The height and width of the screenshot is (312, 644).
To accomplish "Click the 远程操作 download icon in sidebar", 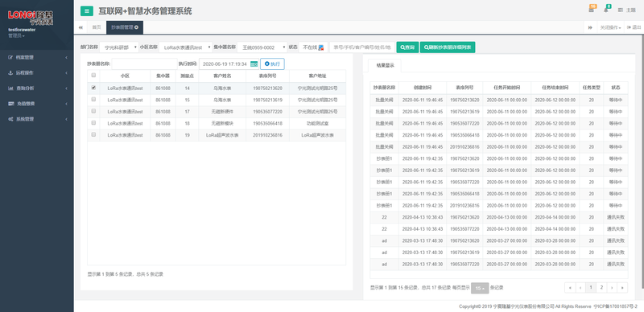I will 10,72.
